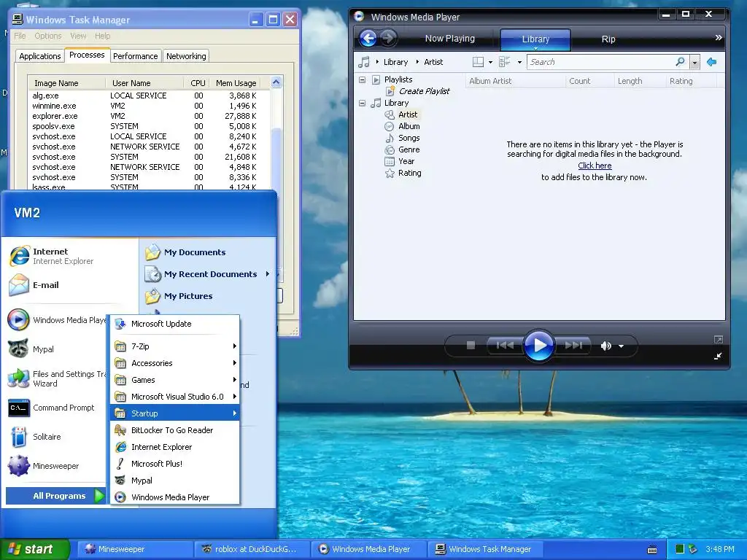The image size is (747, 560).
Task: Sort processes by Mem Usage column
Action: pos(236,83)
